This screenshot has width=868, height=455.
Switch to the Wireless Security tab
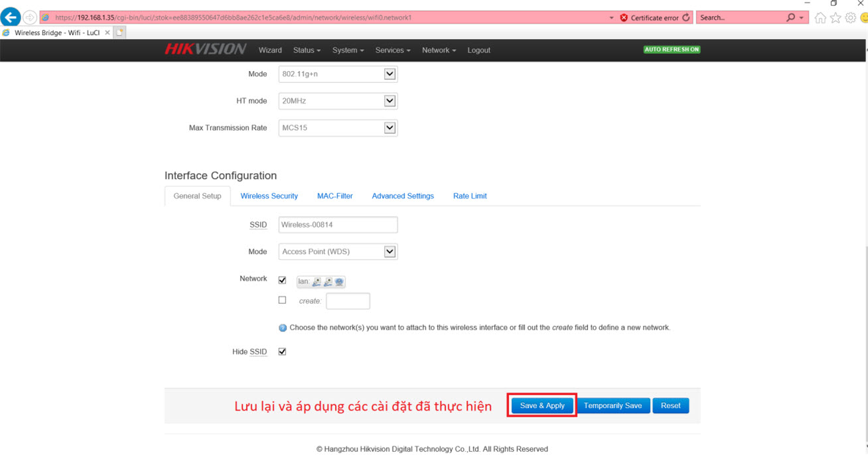(x=269, y=196)
